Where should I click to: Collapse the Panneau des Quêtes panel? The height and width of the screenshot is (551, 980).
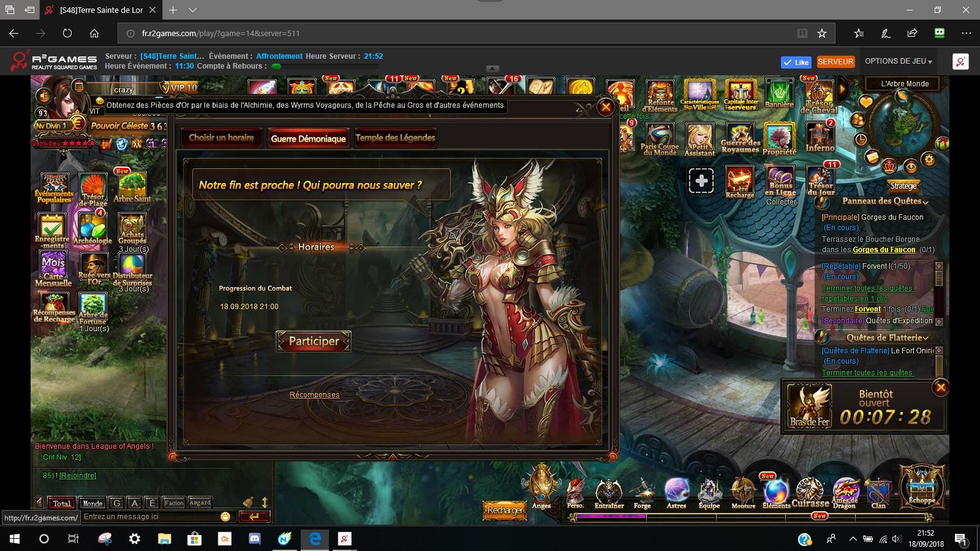pos(925,202)
